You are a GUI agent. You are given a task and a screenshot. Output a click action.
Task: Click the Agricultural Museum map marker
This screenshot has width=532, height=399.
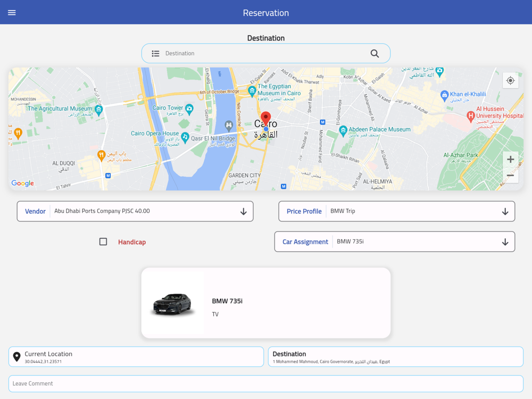[x=98, y=110]
